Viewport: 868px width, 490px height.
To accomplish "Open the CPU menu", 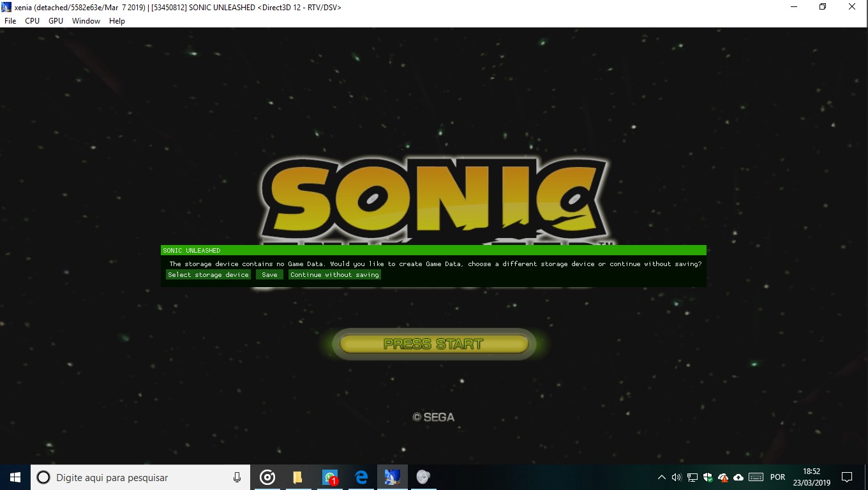I will 32,21.
